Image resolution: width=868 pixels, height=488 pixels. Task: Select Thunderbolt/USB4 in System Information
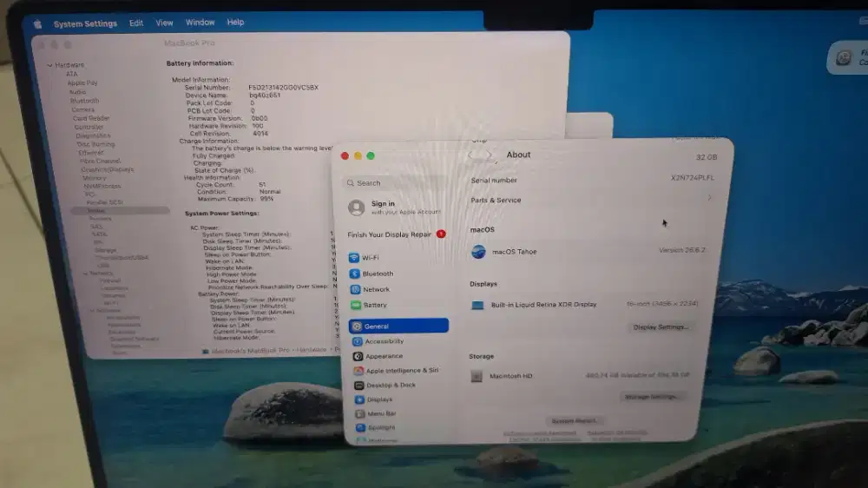122,258
